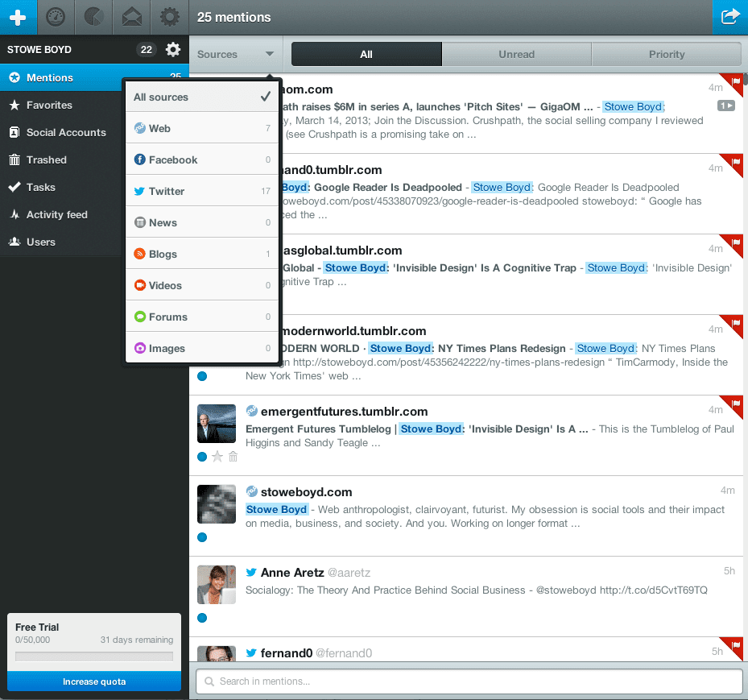
Task: Switch to the All tab
Action: [x=366, y=55]
